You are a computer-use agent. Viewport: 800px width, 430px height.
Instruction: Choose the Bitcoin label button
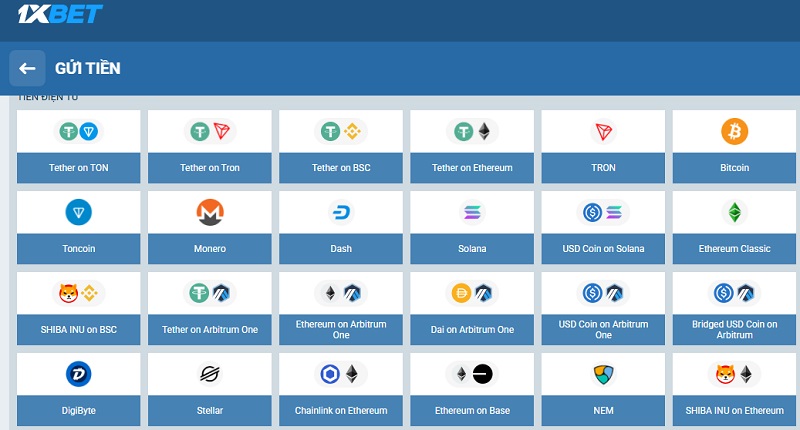coord(734,168)
